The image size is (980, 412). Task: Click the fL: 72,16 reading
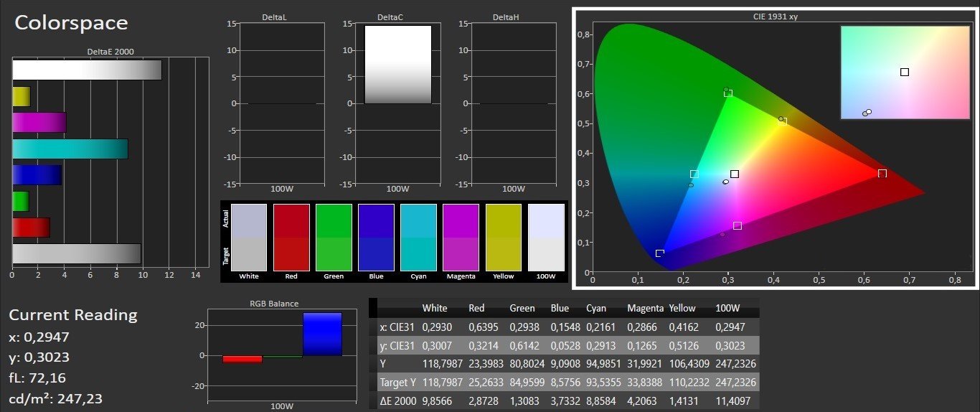38,378
